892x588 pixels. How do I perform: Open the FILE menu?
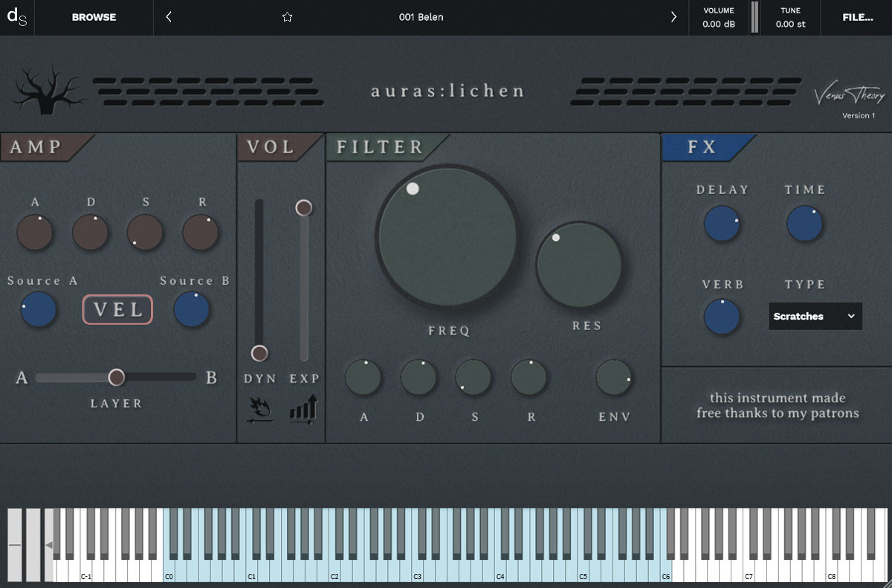click(x=857, y=17)
